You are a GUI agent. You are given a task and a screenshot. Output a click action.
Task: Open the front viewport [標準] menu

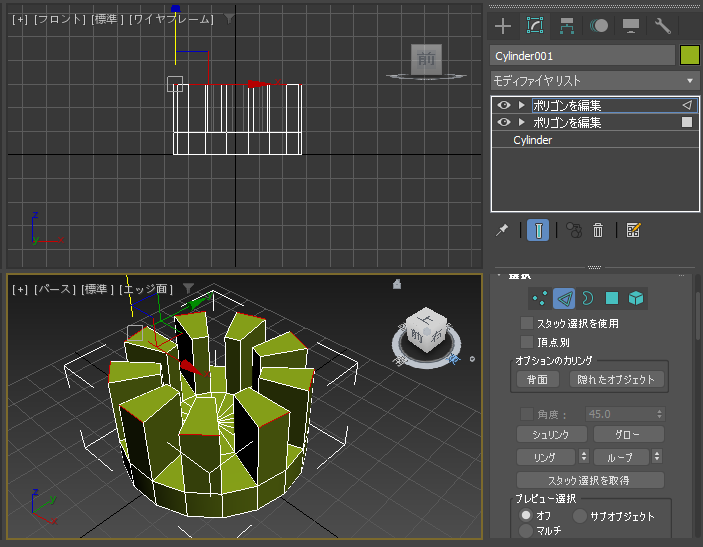pyautogui.click(x=107, y=19)
